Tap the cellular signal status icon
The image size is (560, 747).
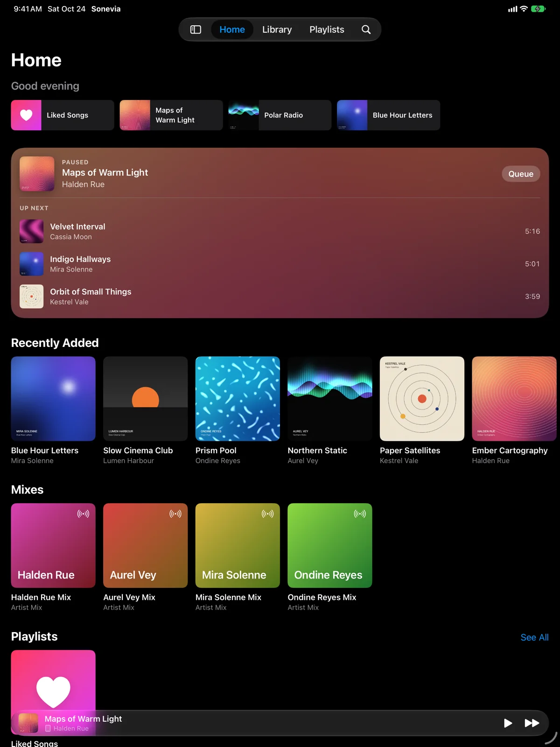click(x=512, y=9)
